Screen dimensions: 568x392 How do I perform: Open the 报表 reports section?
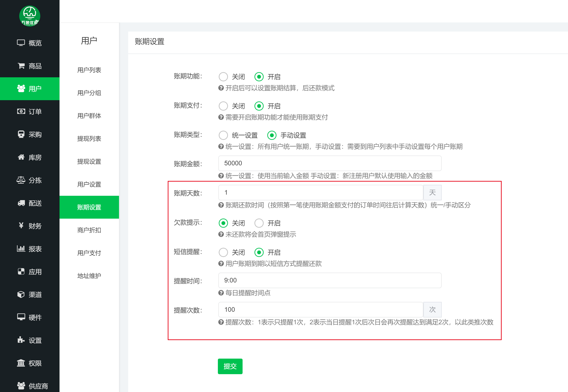coord(30,249)
